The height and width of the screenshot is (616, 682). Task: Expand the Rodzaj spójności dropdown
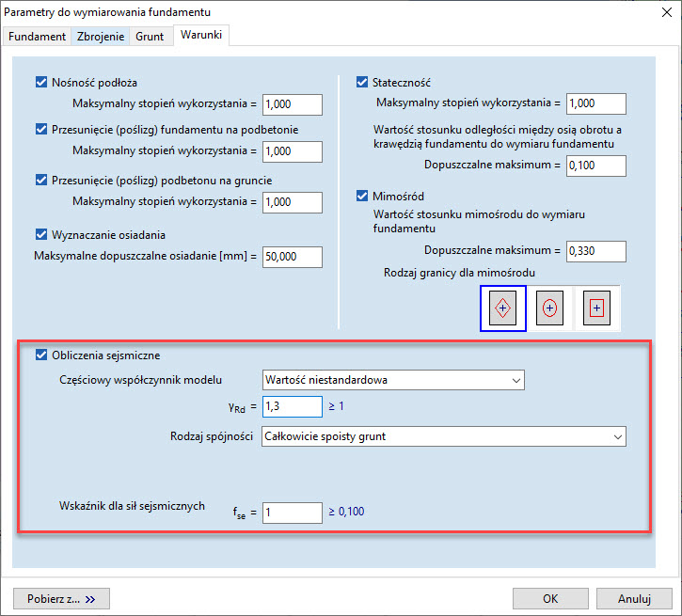[443, 436]
